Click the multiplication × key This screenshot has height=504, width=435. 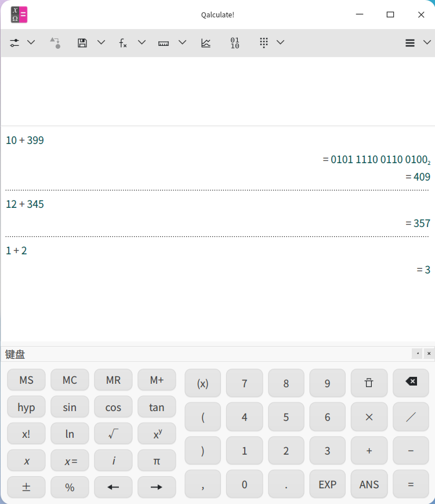369,417
